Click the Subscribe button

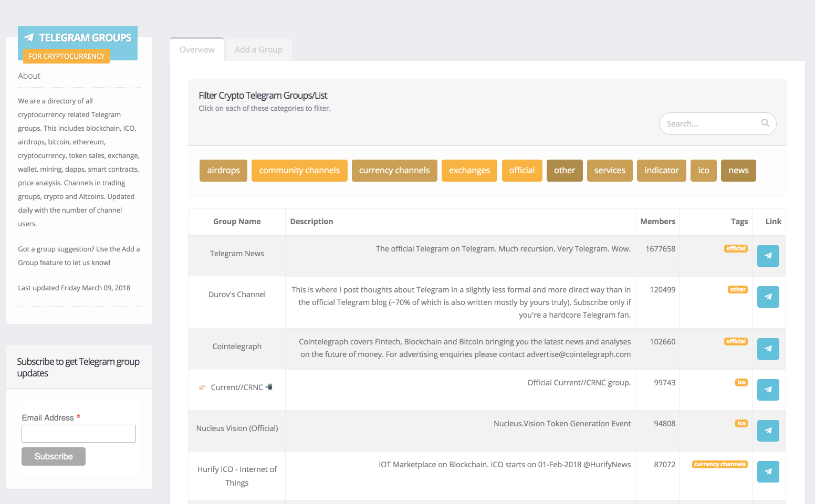tap(54, 456)
